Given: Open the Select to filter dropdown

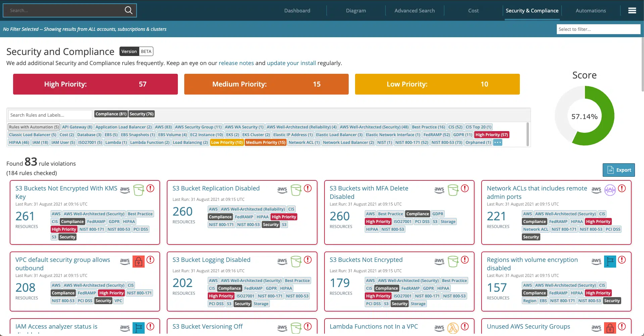Looking at the screenshot, I should pos(598,29).
